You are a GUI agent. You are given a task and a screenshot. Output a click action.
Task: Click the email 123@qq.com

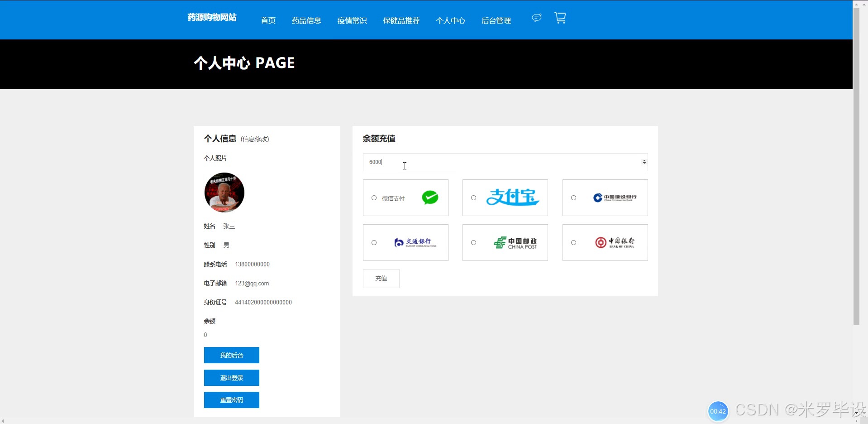point(252,284)
